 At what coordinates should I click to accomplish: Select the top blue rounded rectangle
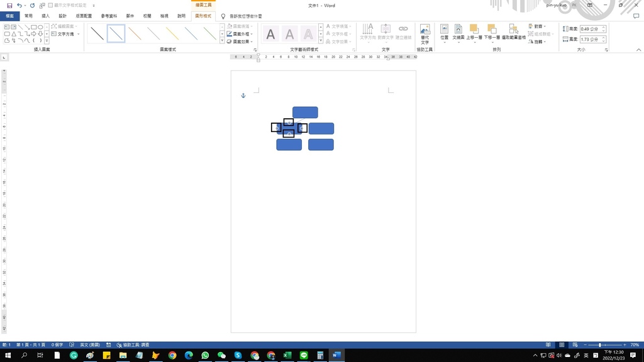point(305,112)
